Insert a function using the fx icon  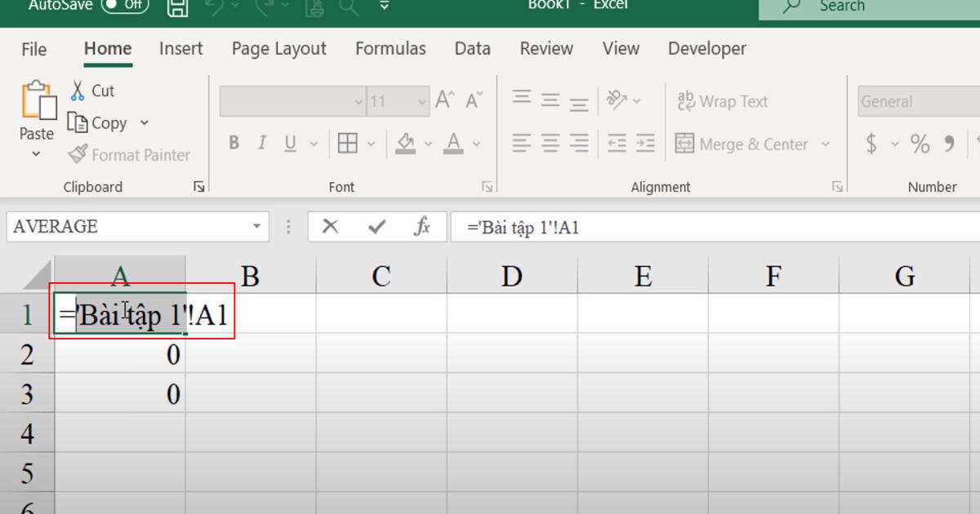coord(421,226)
